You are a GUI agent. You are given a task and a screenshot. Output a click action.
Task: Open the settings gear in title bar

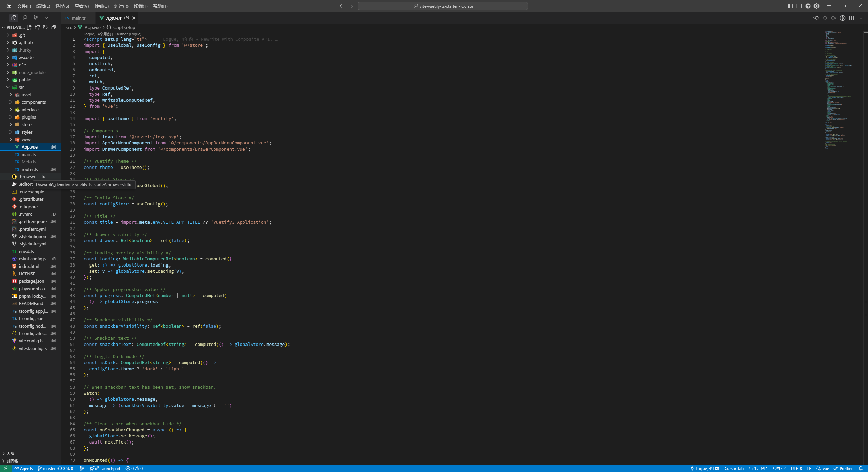point(816,6)
